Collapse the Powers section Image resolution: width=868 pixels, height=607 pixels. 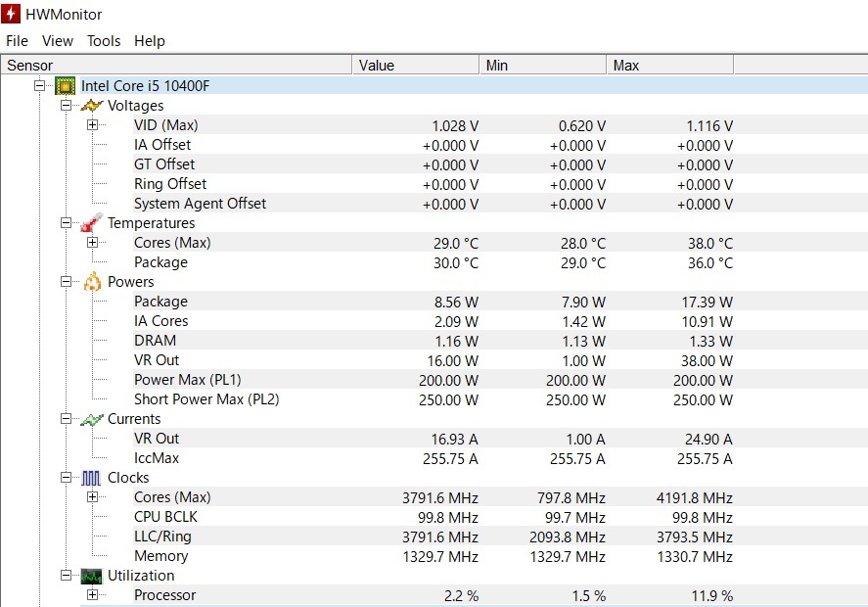67,282
